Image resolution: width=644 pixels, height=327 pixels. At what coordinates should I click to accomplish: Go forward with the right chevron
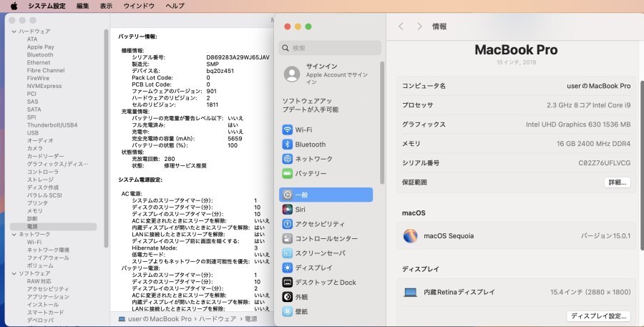tap(419, 26)
